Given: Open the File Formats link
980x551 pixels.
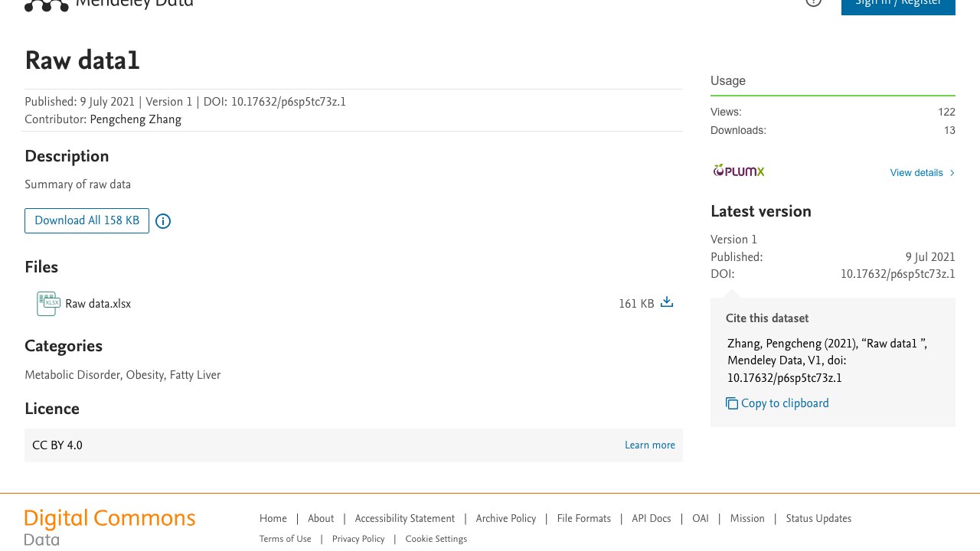Looking at the screenshot, I should pos(584,519).
